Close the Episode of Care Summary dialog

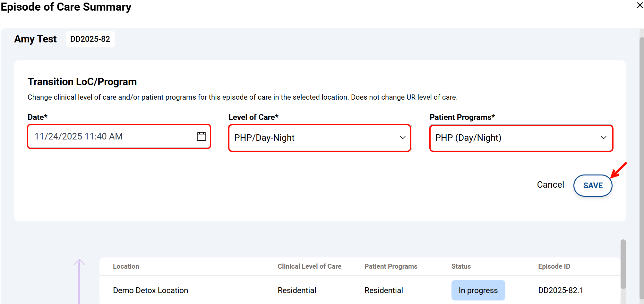[x=640, y=5]
